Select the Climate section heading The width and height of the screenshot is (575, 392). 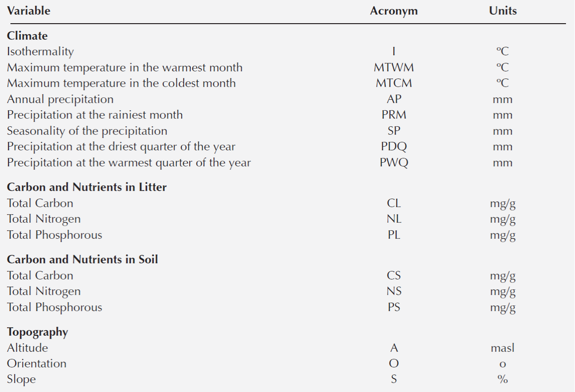point(27,36)
